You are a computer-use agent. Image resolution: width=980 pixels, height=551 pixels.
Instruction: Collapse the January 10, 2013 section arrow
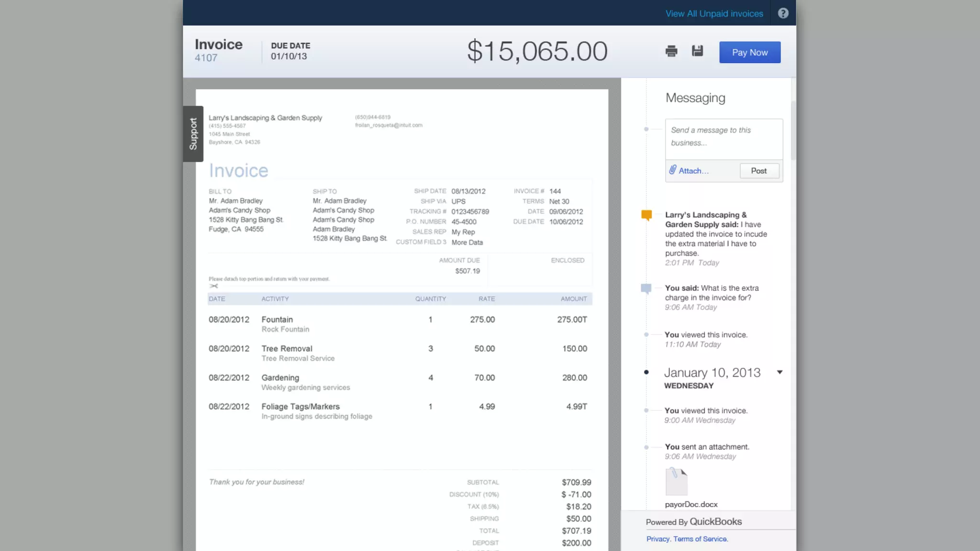click(780, 372)
